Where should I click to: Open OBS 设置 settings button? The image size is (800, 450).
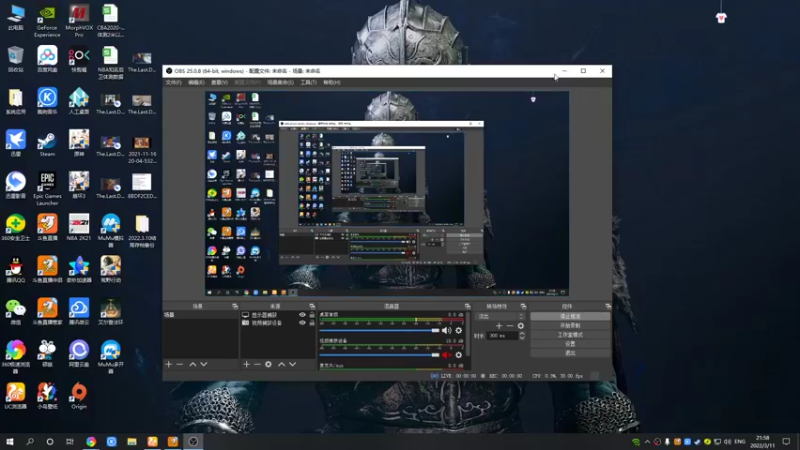tap(570, 344)
